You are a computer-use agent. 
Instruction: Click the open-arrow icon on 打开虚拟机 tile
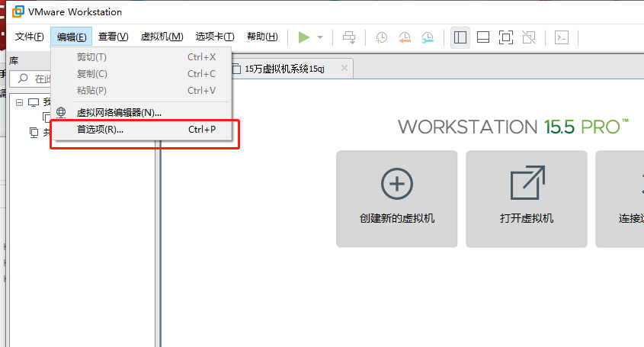point(527,182)
